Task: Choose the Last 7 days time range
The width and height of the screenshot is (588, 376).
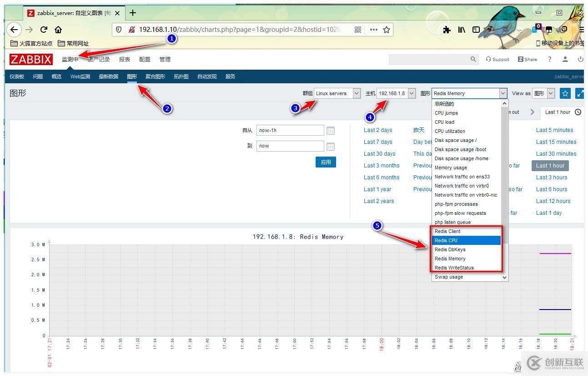Action: [x=377, y=142]
